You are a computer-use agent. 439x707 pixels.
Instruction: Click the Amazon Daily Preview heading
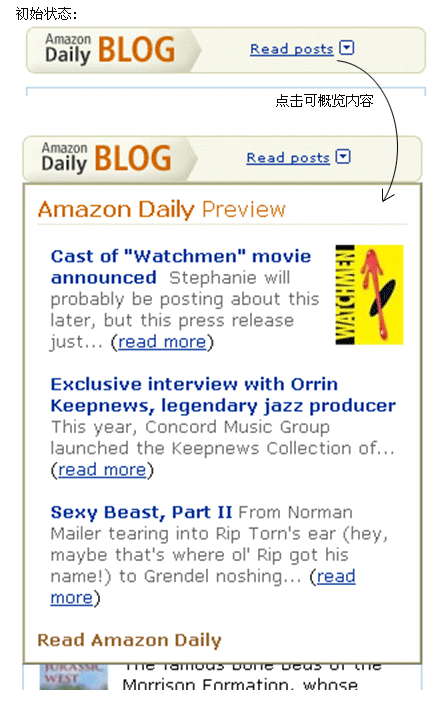click(x=161, y=210)
